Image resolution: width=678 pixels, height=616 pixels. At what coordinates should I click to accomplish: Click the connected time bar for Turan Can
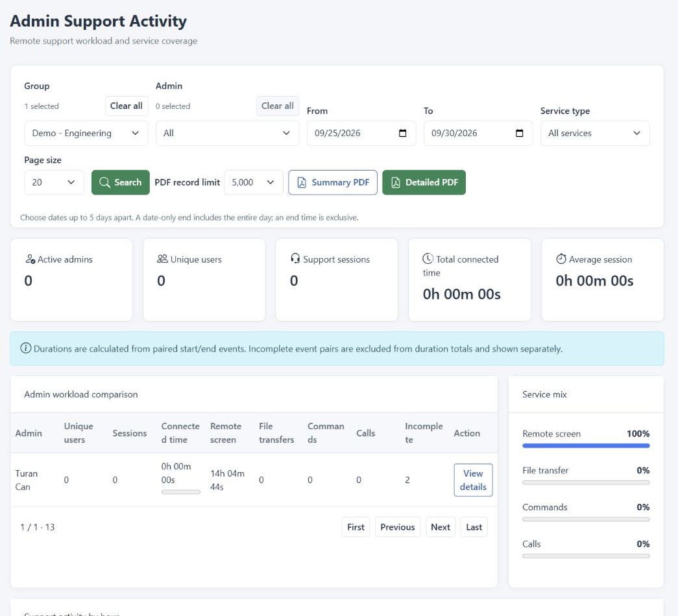point(181,492)
